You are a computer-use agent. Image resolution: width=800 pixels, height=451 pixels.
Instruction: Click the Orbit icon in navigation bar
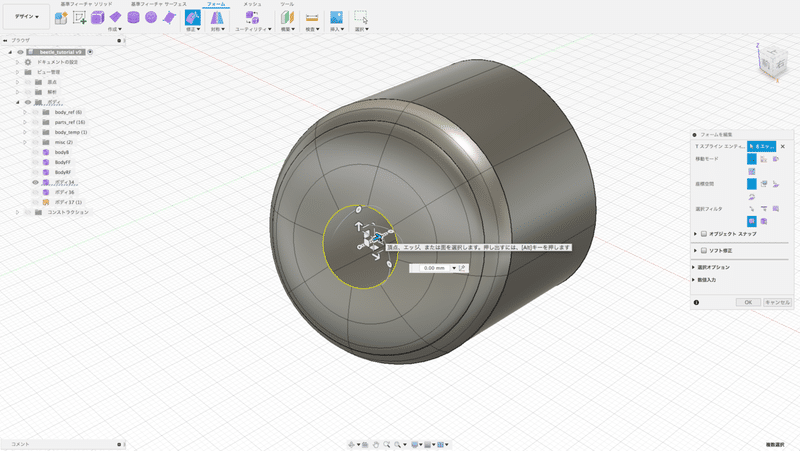pos(352,444)
